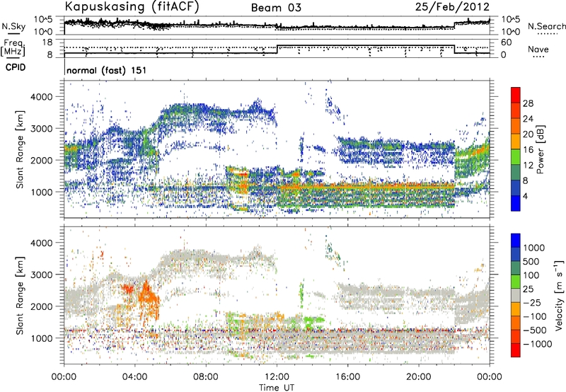Click 'Slant Range [km]' label of the power panel
Image resolution: width=566 pixels, height=392 pixels.
tap(20, 149)
